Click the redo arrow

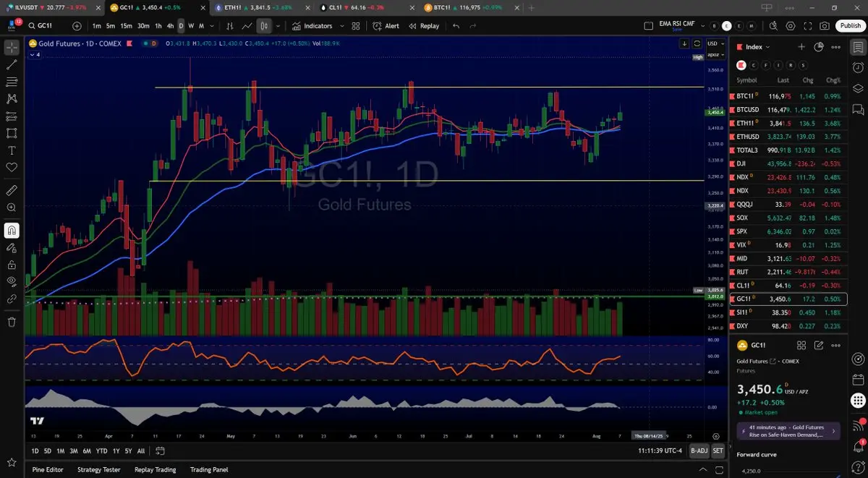pos(473,26)
